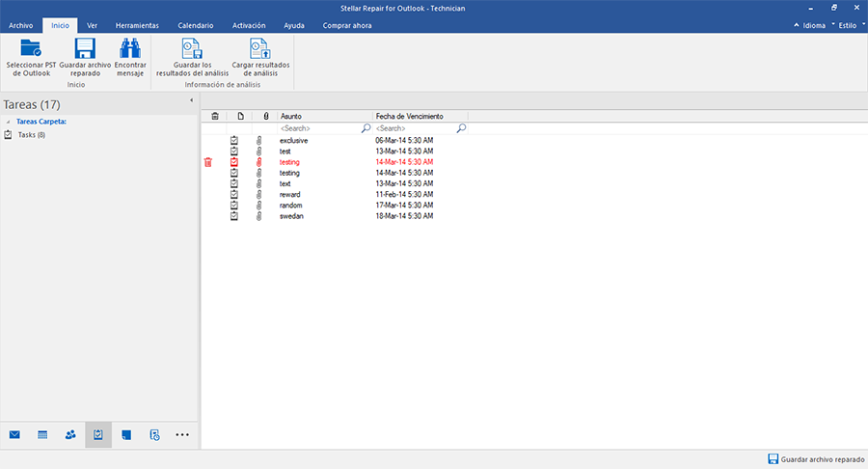
Task: Open Herramientas ribbon tab
Action: [x=137, y=25]
